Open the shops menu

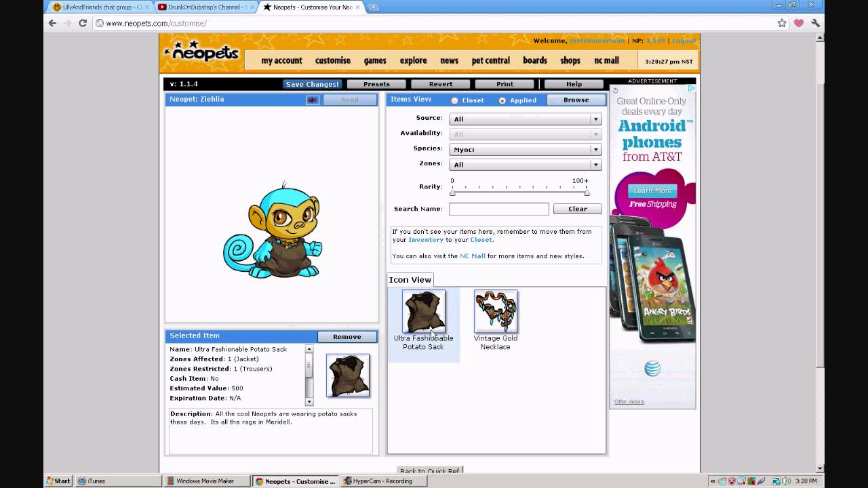[x=570, y=60]
